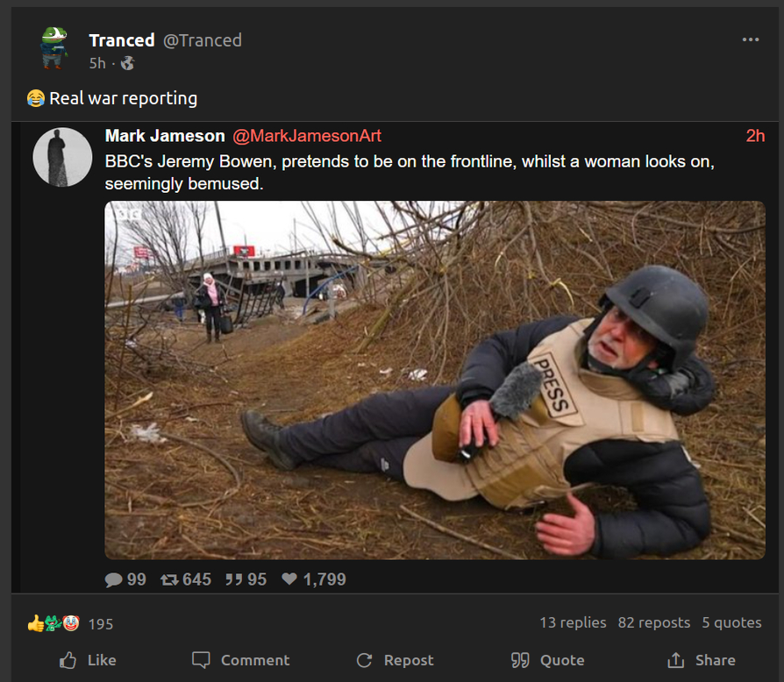Viewport: 784px width, 682px height.
Task: Click the heart icon showing 1,799
Action: point(289,579)
